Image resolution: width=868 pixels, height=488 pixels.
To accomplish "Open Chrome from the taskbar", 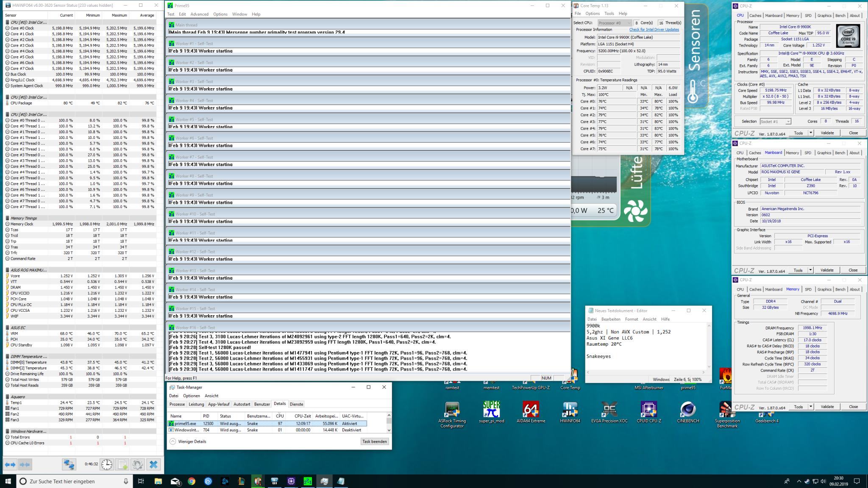I will [191, 481].
